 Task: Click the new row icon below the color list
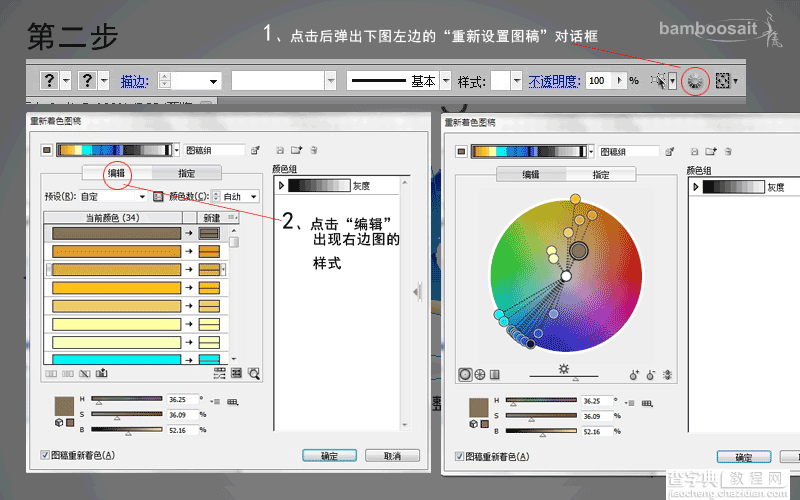pos(102,373)
